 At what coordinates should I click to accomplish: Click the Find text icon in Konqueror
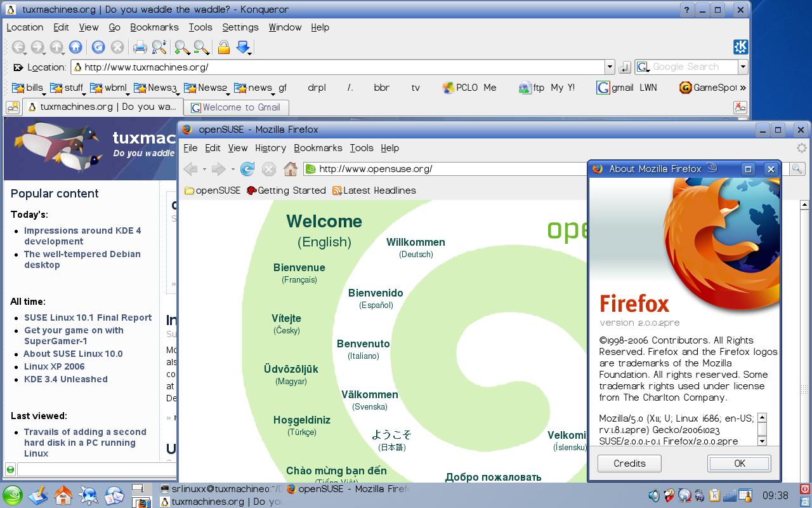159,47
